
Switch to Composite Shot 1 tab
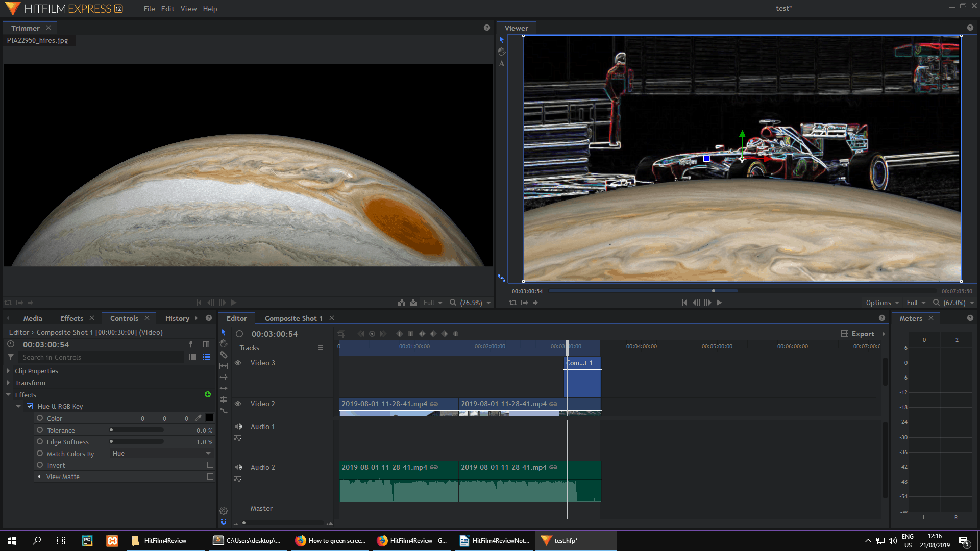293,318
